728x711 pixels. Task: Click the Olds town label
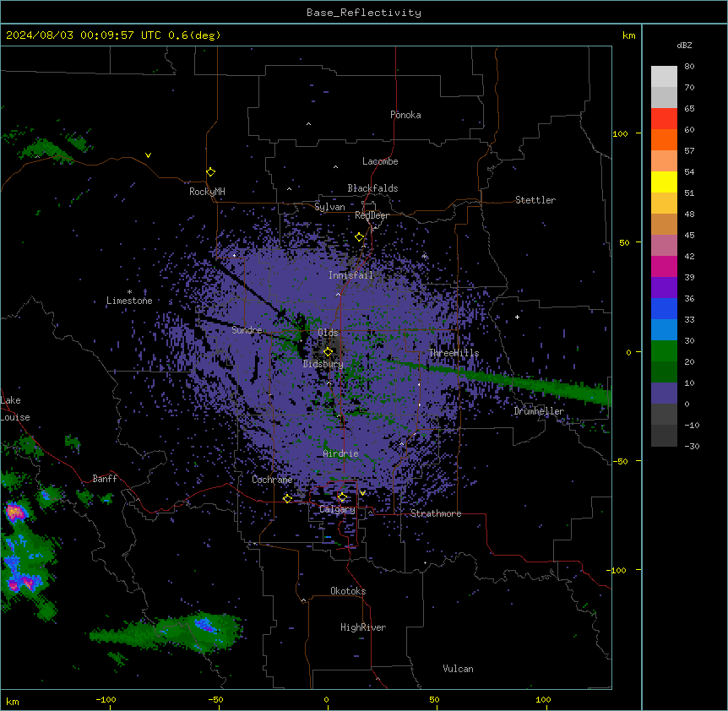coord(328,333)
